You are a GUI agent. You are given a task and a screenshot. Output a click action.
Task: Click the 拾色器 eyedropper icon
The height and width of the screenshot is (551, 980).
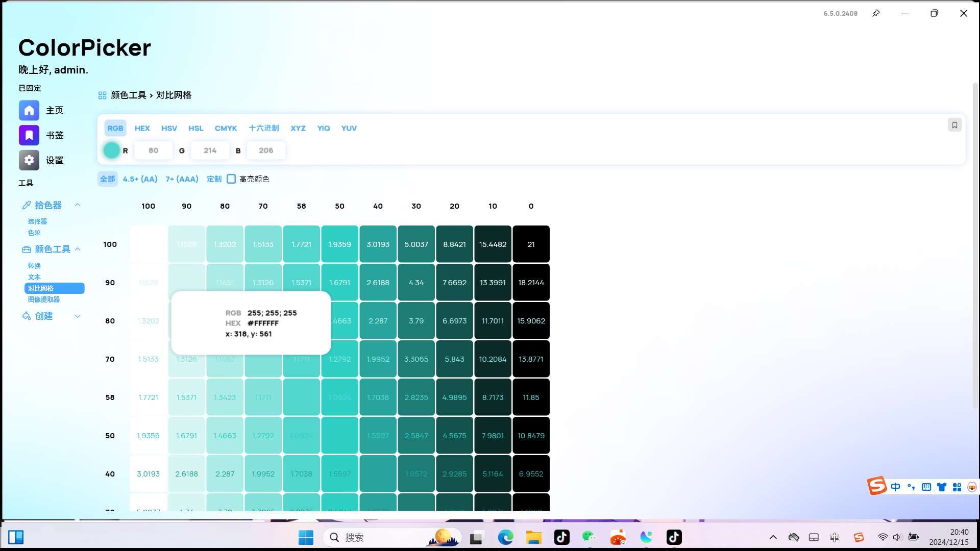click(27, 205)
